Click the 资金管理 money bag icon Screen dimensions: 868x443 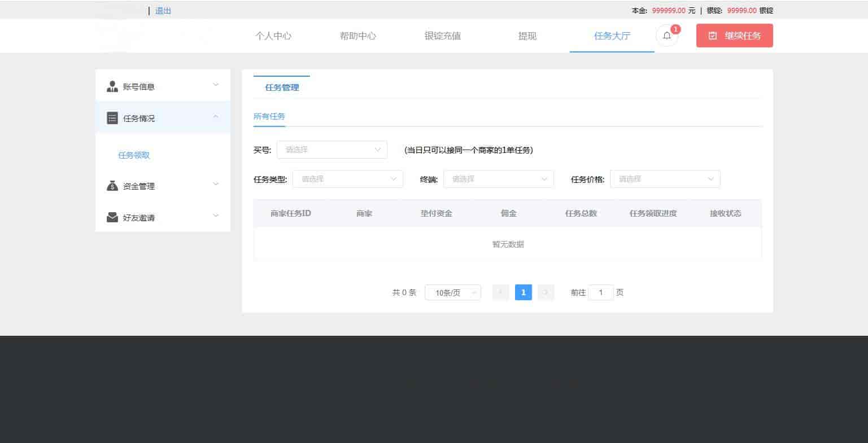(112, 186)
